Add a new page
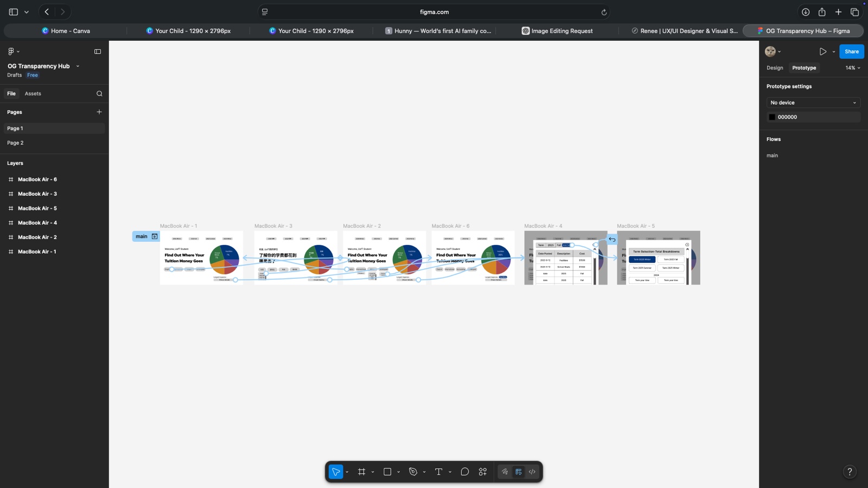This screenshot has height=488, width=868. (99, 112)
